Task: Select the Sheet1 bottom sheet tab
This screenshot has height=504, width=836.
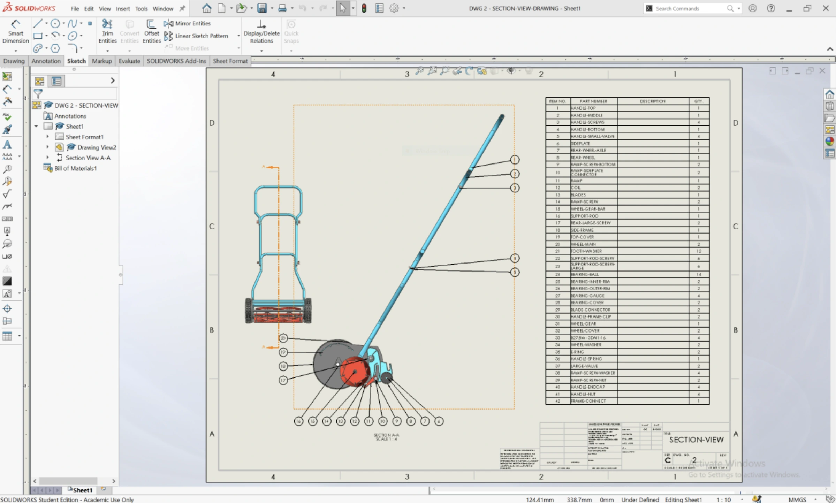Action: click(81, 490)
